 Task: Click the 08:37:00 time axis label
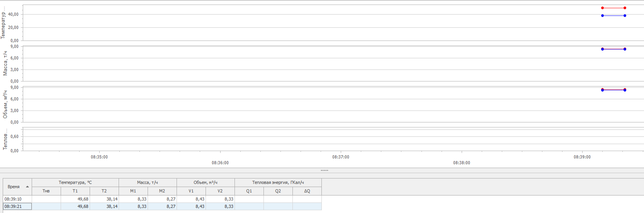[341, 157]
